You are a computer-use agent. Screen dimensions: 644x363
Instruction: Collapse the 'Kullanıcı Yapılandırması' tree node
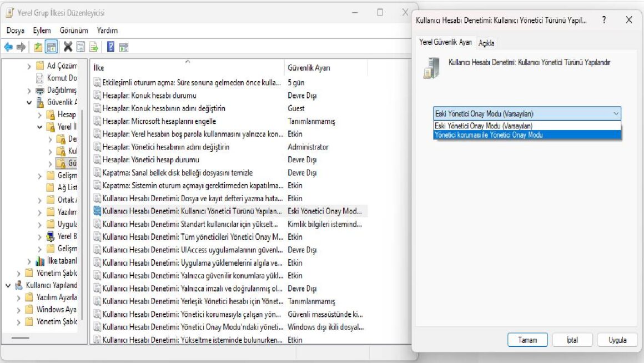8,285
